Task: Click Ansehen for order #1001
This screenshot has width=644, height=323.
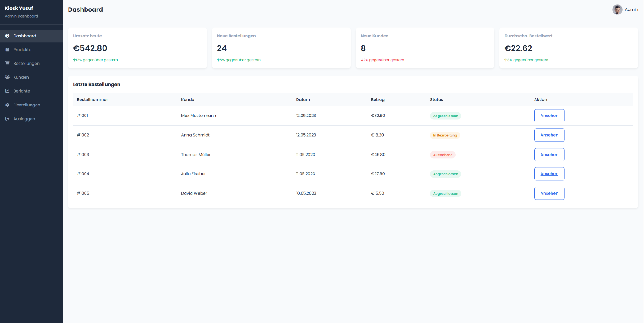Action: (x=549, y=116)
